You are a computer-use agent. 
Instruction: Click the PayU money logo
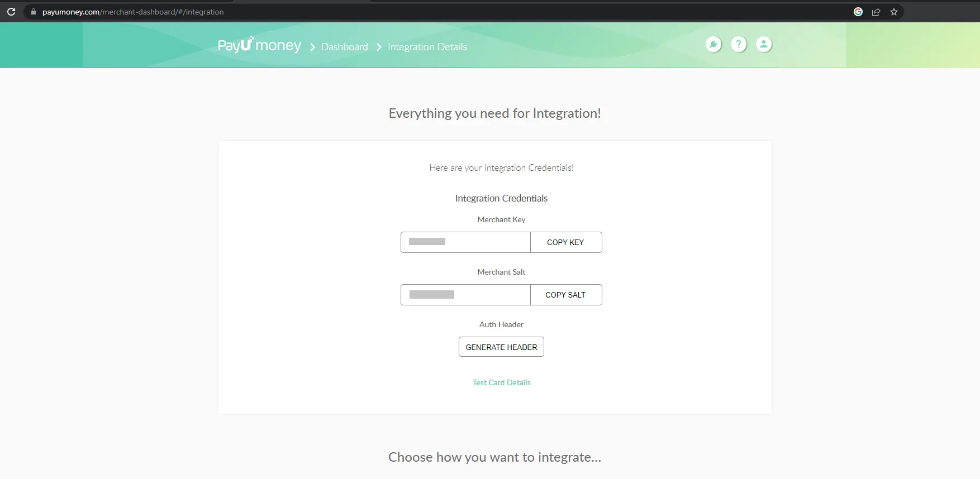[x=259, y=45]
